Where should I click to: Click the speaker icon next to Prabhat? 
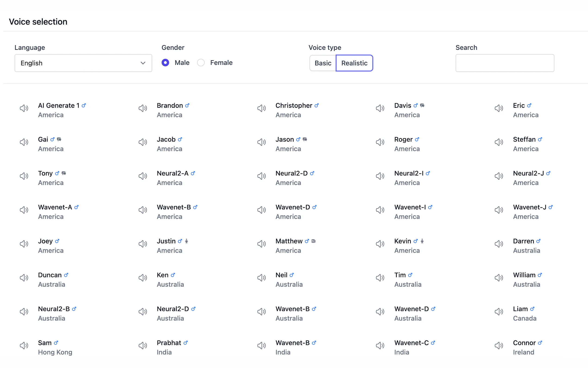pyautogui.click(x=143, y=345)
